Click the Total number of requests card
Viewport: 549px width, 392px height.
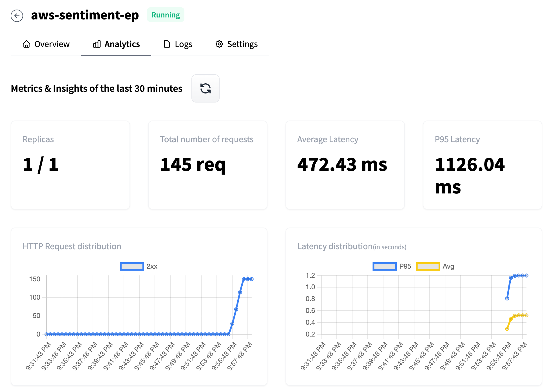coord(207,165)
